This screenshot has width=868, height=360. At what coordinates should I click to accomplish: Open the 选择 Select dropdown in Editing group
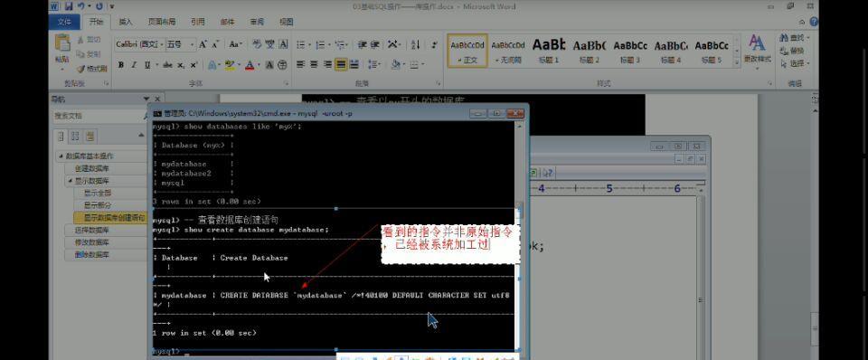click(795, 63)
